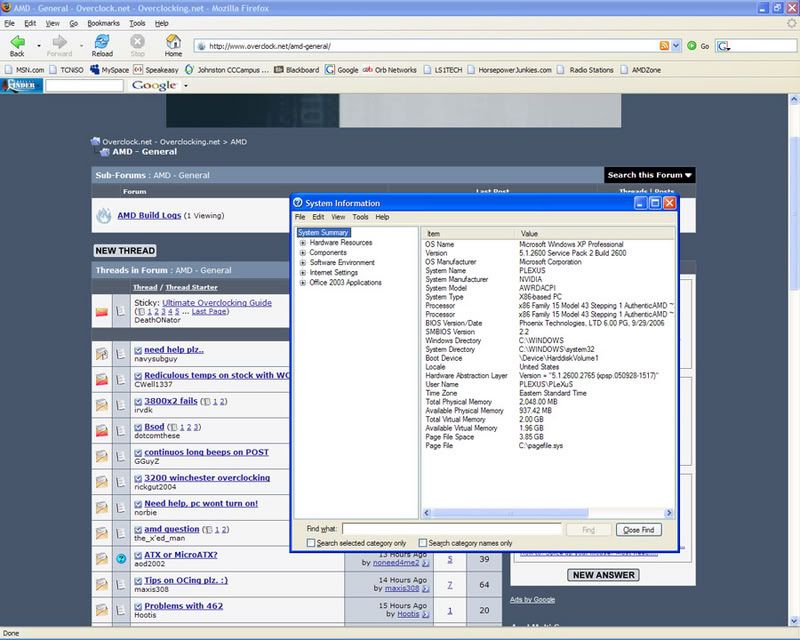800x640 pixels.
Task: Click the right arrow of details horizontal scrollbar
Action: pos(669,513)
